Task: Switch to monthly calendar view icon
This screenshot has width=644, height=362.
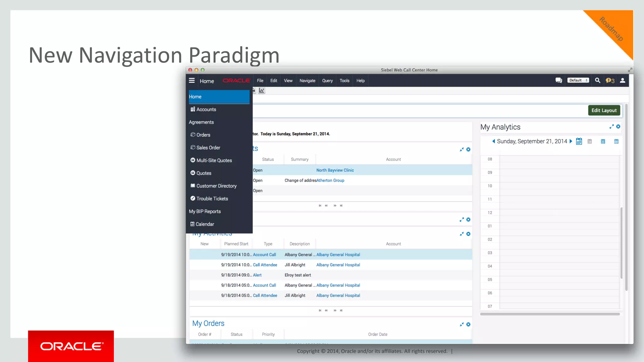Action: (616, 141)
